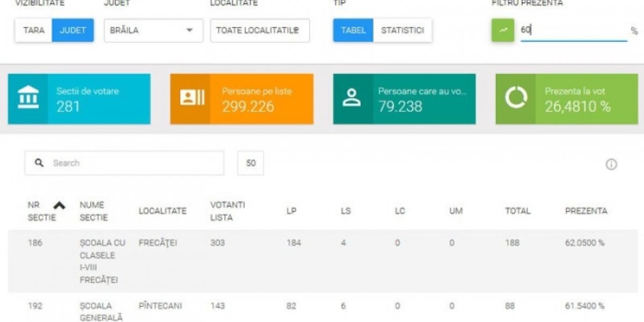
Task: Open the TOATE LOCALITATILE locality dropdown
Action: 260,31
